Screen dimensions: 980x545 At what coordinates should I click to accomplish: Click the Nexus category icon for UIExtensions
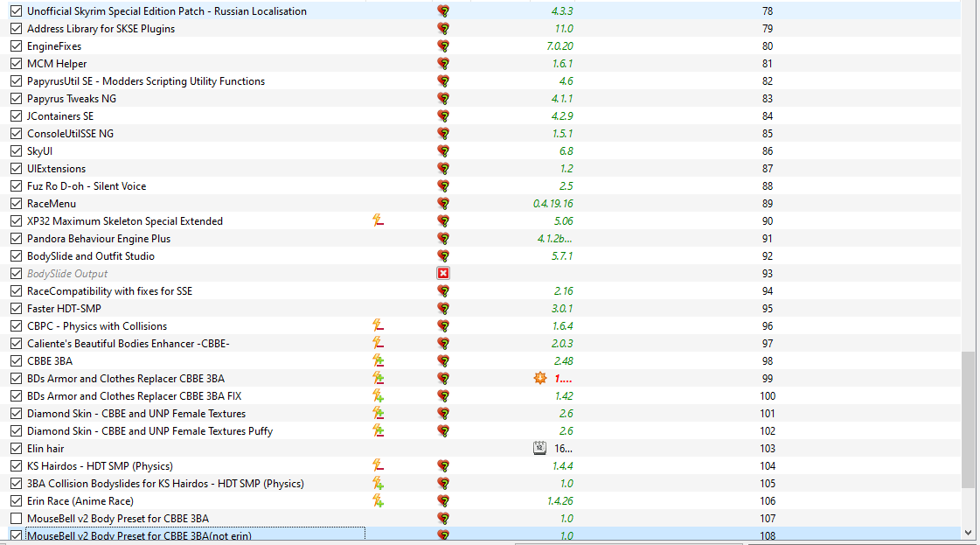coord(443,168)
